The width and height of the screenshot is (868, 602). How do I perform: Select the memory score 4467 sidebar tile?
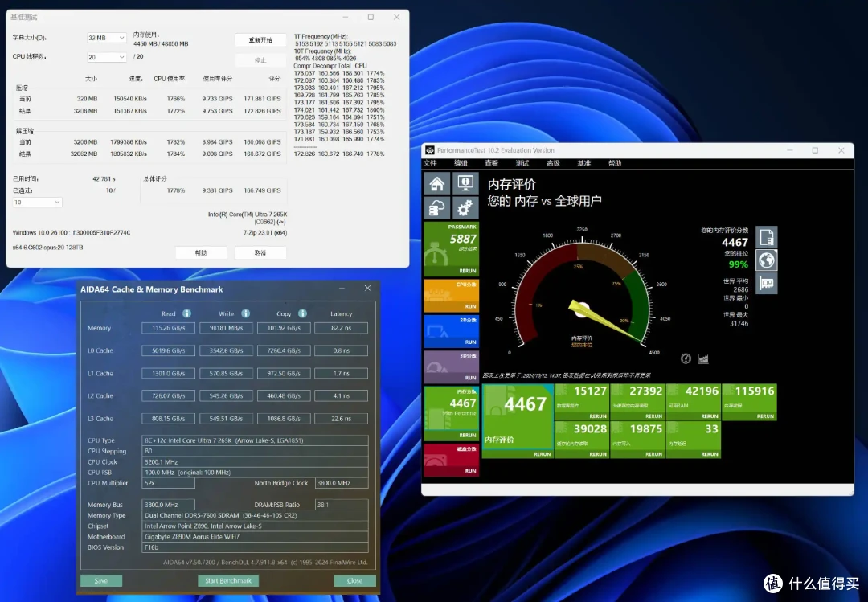click(451, 413)
